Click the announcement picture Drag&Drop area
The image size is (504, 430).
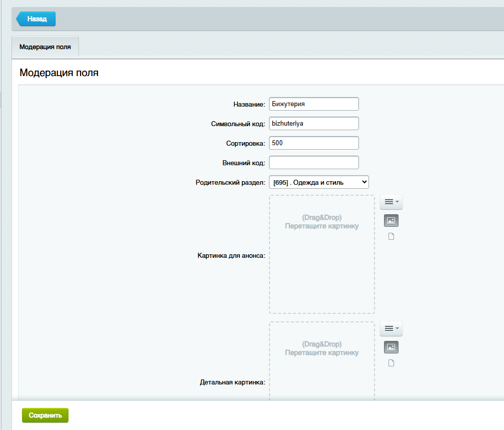321,254
